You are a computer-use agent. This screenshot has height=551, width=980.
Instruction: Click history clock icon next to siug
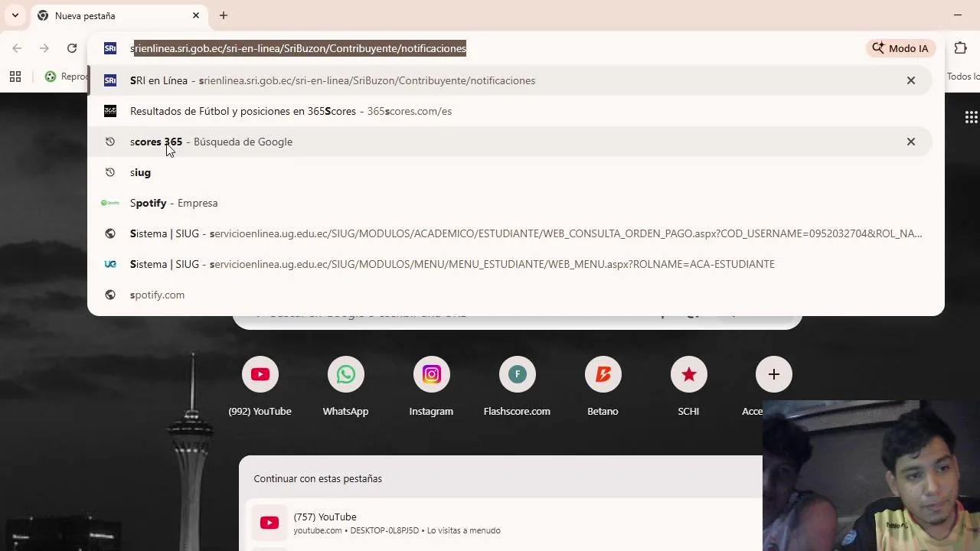tap(110, 172)
